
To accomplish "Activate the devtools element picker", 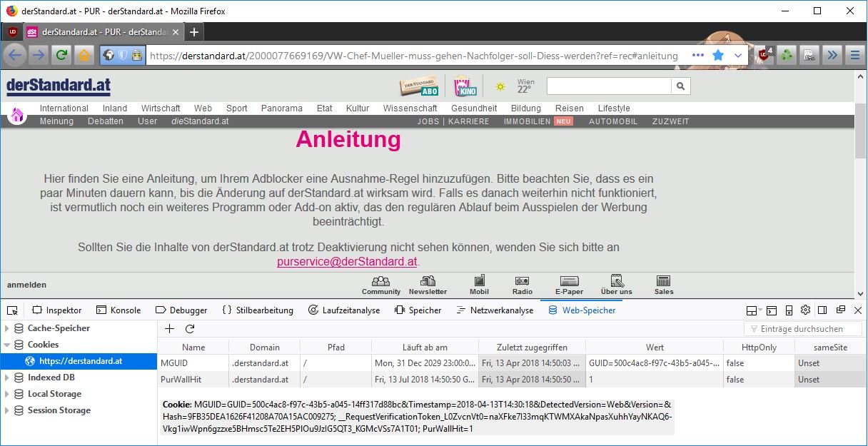I will click(x=12, y=310).
